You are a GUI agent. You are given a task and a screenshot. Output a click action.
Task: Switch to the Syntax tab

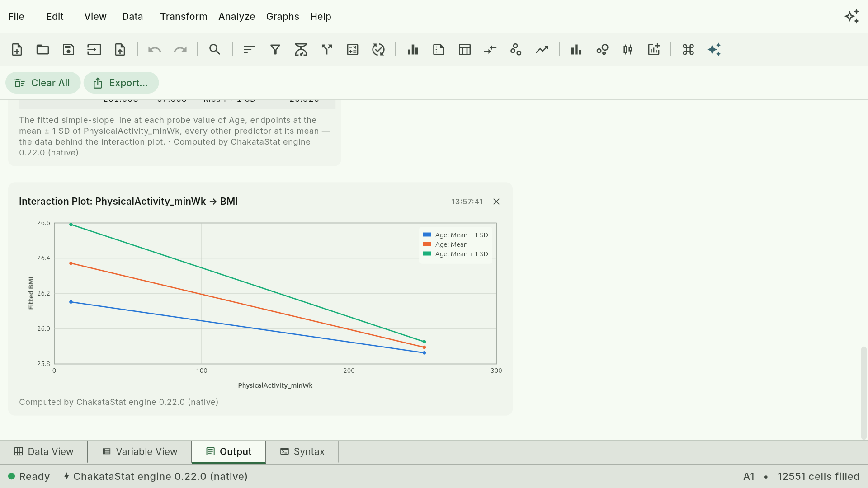point(302,452)
